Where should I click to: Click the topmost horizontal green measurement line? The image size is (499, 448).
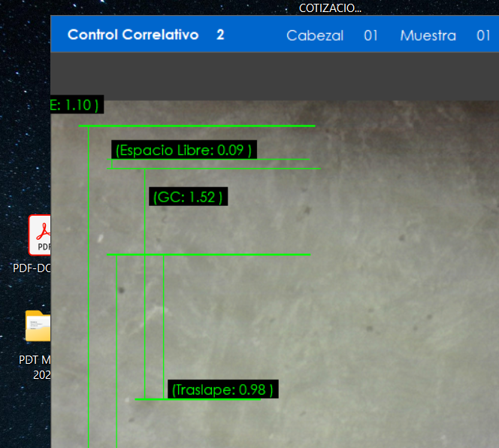pos(225,126)
